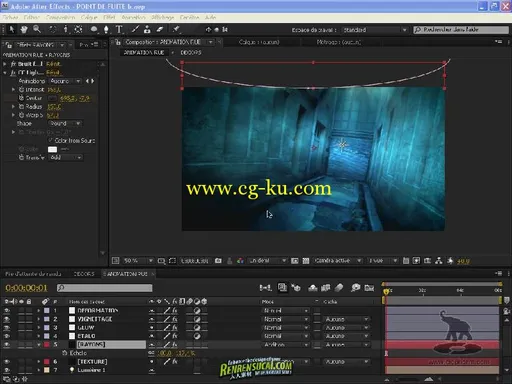The height and width of the screenshot is (384, 512).
Task: Switch to the DECORS timeline tab
Action: [84, 274]
